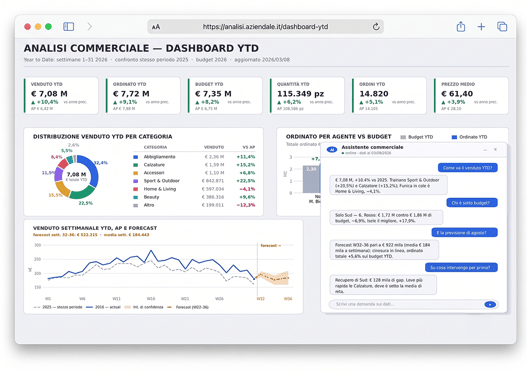Open a new browser tab with plus icon
The height and width of the screenshot is (372, 527).
(x=481, y=27)
